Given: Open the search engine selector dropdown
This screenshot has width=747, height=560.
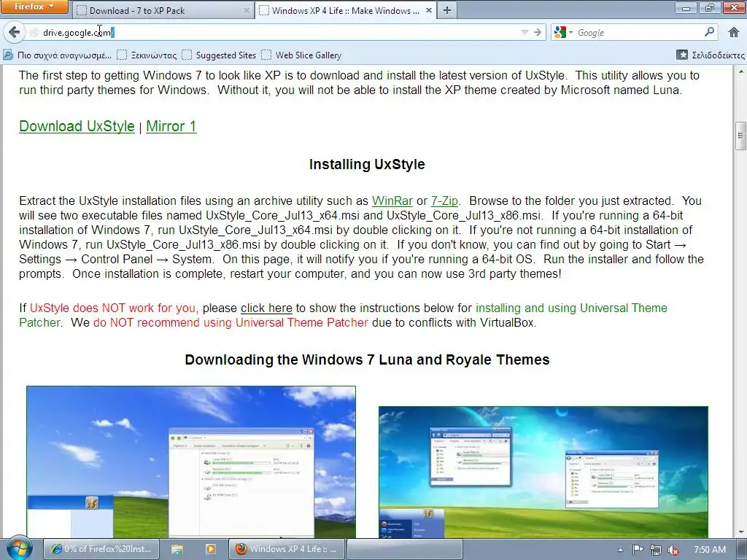Looking at the screenshot, I should pyautogui.click(x=564, y=32).
